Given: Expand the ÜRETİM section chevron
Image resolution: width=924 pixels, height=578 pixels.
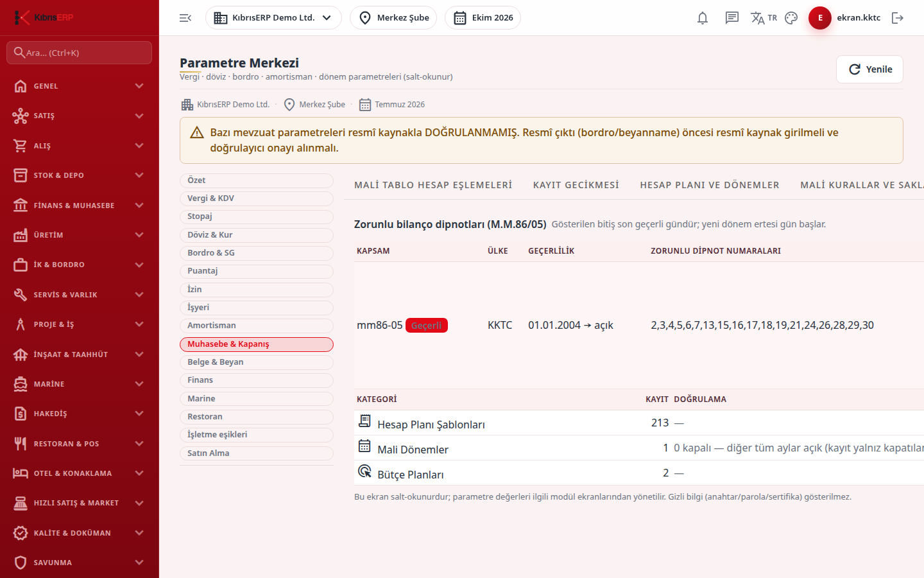Looking at the screenshot, I should [139, 235].
